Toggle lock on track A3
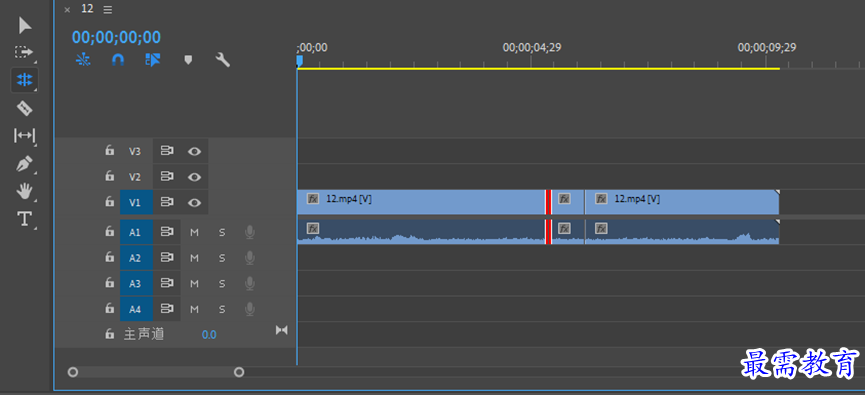 (x=110, y=284)
